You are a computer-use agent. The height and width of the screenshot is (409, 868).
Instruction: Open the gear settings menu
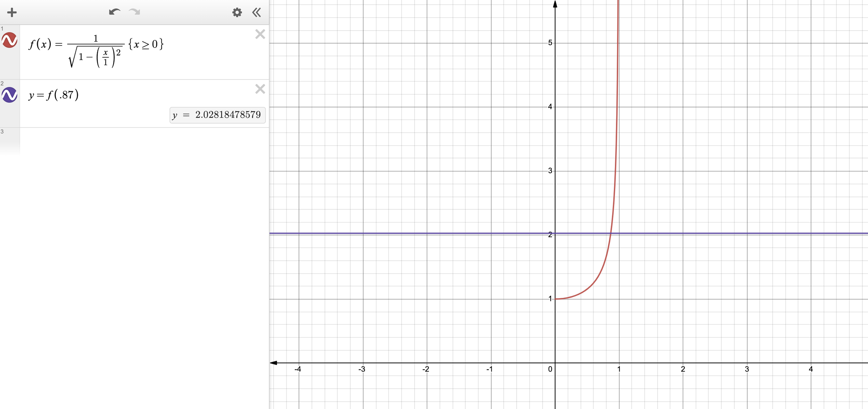237,13
